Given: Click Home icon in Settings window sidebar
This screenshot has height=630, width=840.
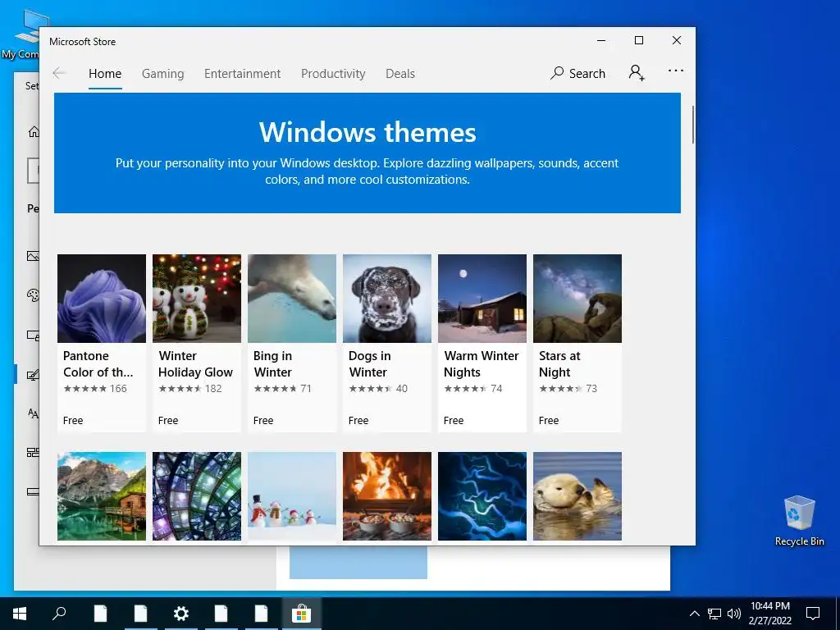Looking at the screenshot, I should coord(34,131).
